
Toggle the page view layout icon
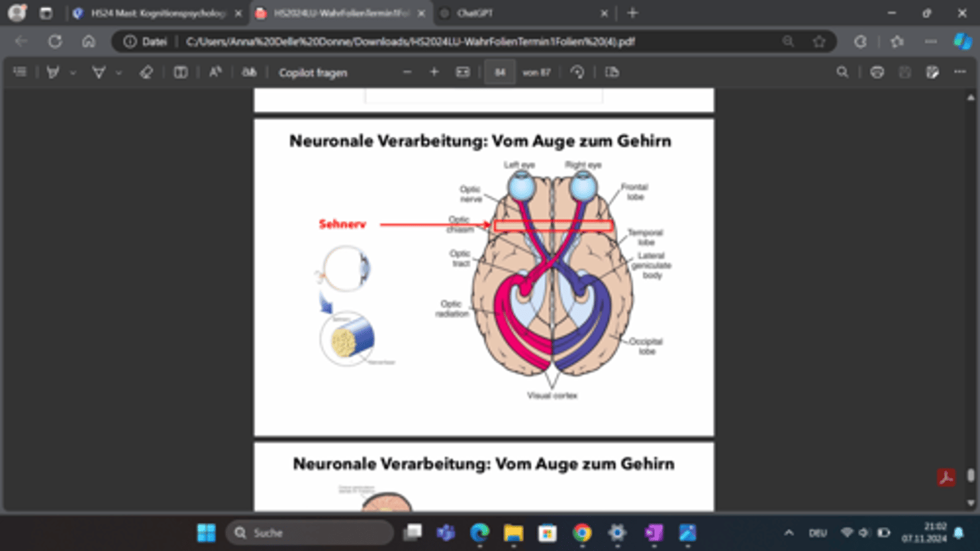click(180, 72)
